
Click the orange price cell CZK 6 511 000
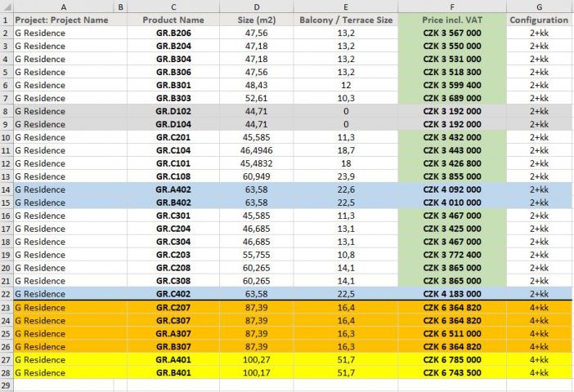coord(451,333)
